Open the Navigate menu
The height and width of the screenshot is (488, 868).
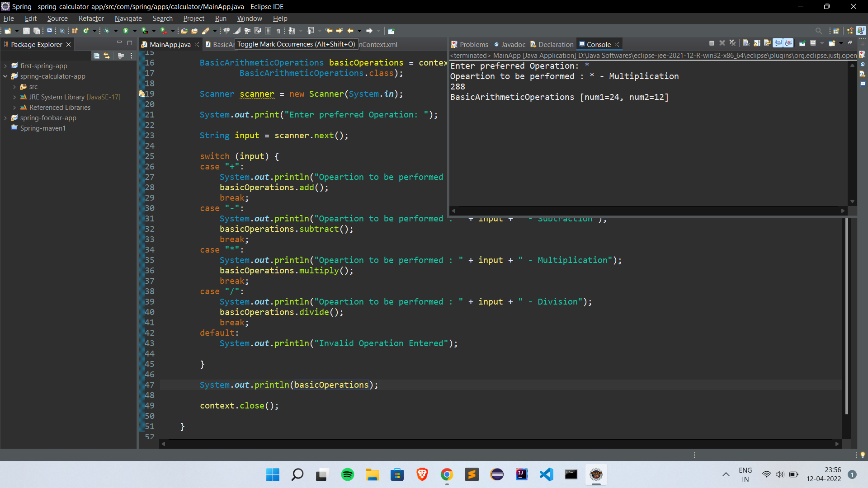coord(128,19)
